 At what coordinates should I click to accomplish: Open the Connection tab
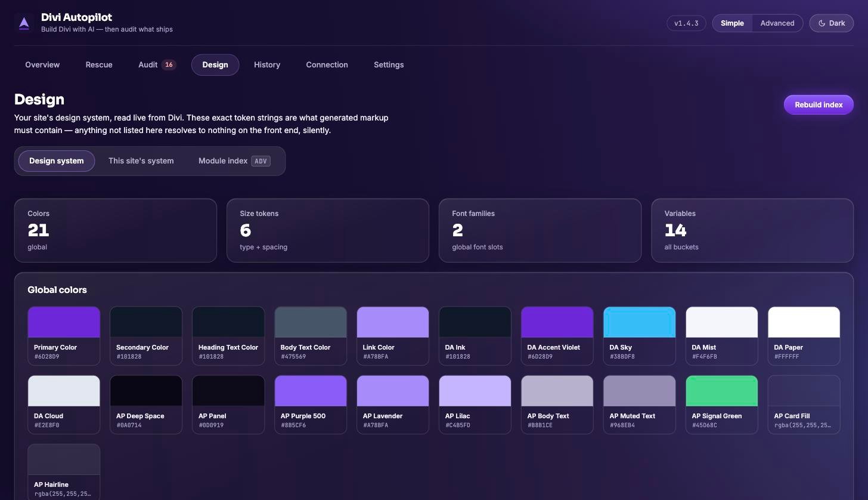(327, 64)
